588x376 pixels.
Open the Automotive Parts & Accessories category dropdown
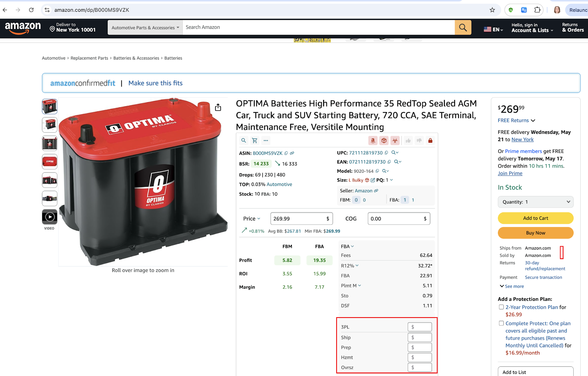click(144, 27)
